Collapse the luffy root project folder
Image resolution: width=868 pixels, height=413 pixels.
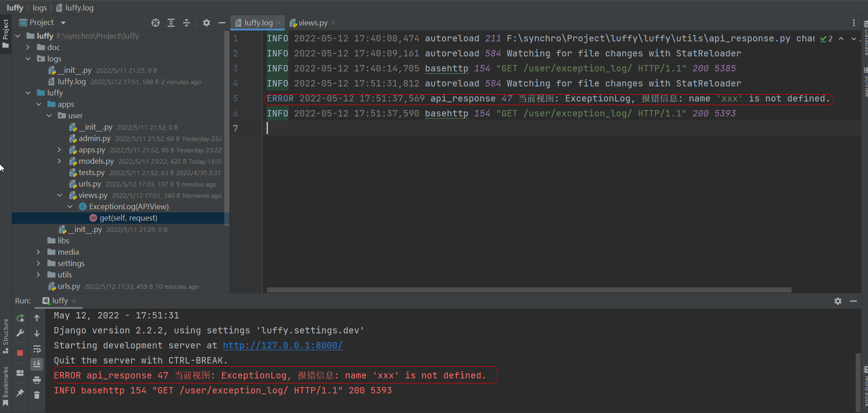(18, 36)
